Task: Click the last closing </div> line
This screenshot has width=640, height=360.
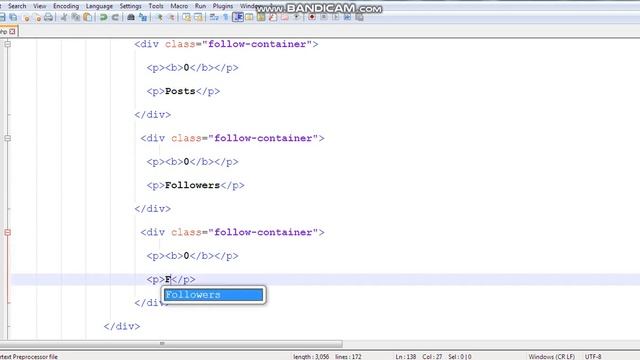Action: click(122, 327)
